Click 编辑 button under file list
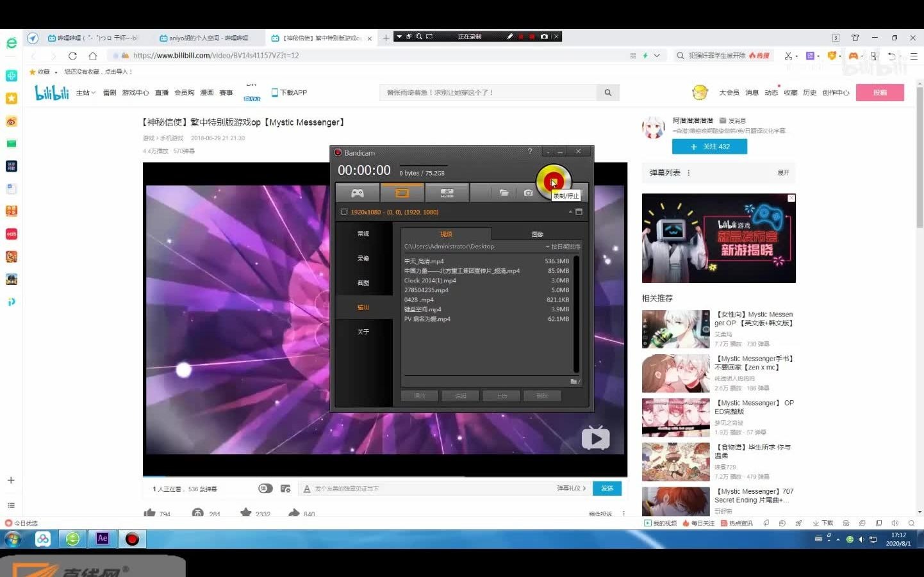 pos(461,396)
